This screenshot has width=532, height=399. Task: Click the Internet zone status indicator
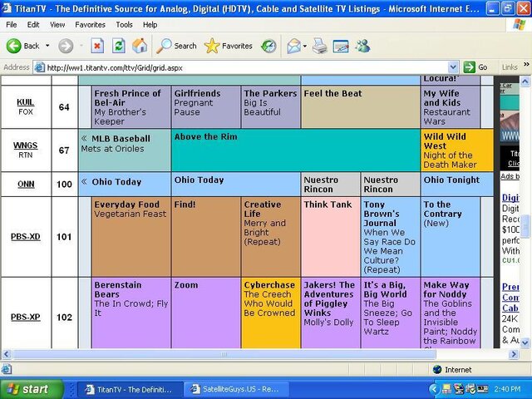click(452, 369)
